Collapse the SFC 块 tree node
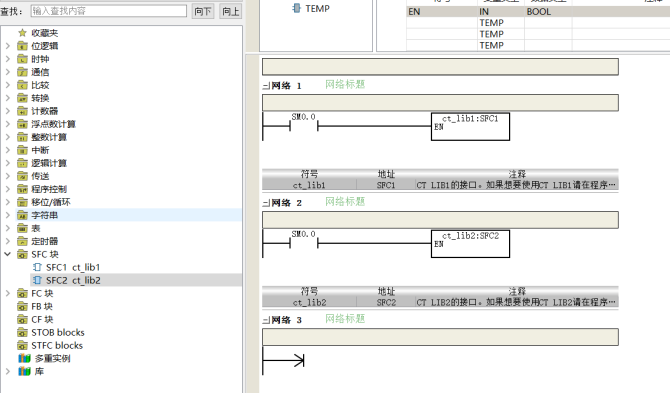The height and width of the screenshot is (394, 671). pyautogui.click(x=8, y=254)
